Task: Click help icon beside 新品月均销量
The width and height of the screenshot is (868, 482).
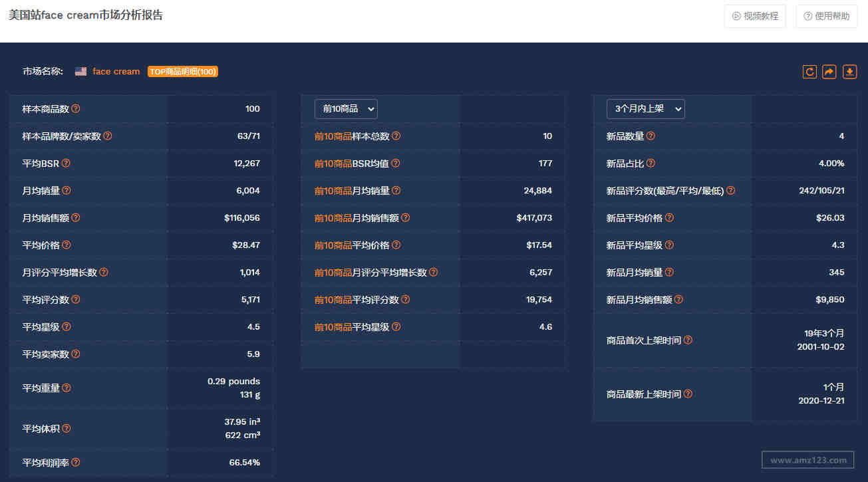Action: (669, 273)
